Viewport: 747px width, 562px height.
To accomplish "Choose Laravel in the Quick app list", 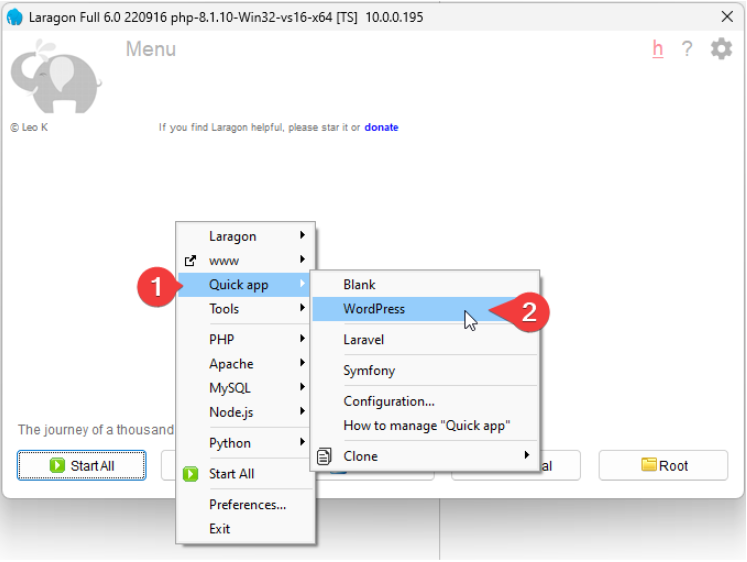I will click(364, 340).
